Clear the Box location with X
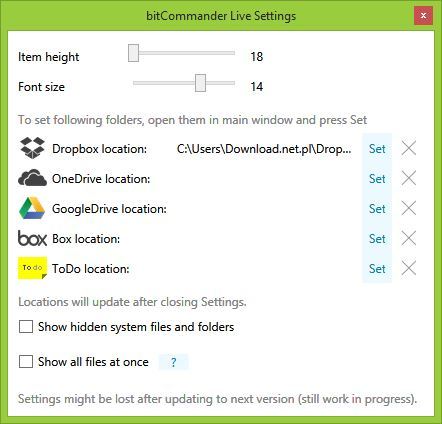Screen dimensions: 442x424 coord(409,238)
